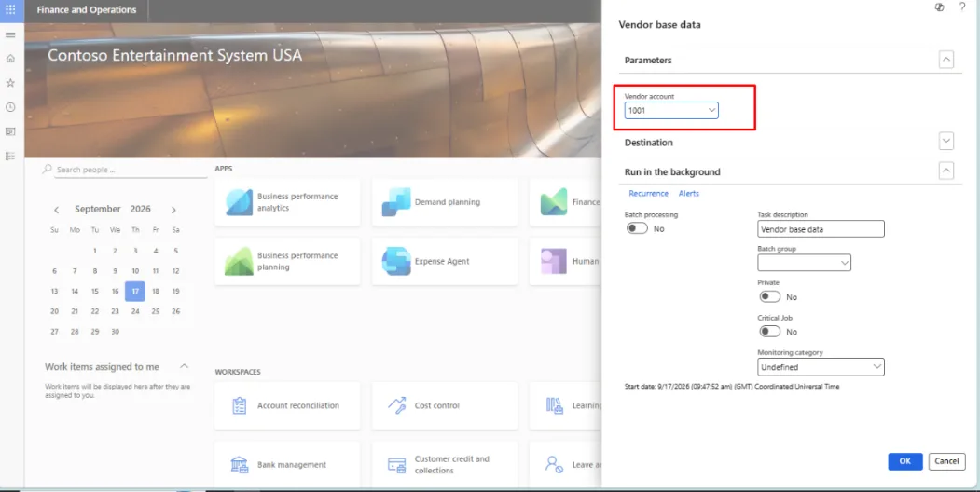Open Leave and absence workspace tile
The width and height of the screenshot is (980, 492).
(x=566, y=465)
